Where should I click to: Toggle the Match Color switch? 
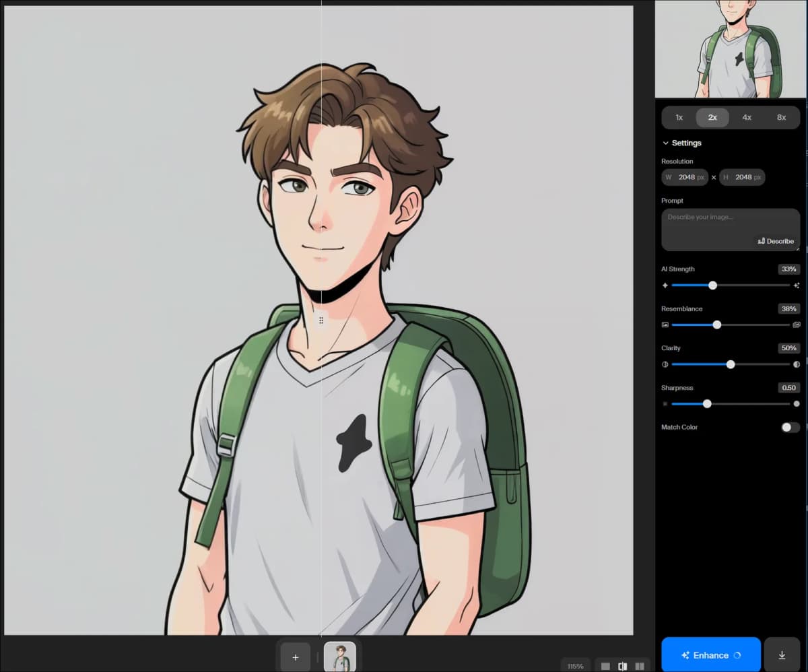click(790, 428)
